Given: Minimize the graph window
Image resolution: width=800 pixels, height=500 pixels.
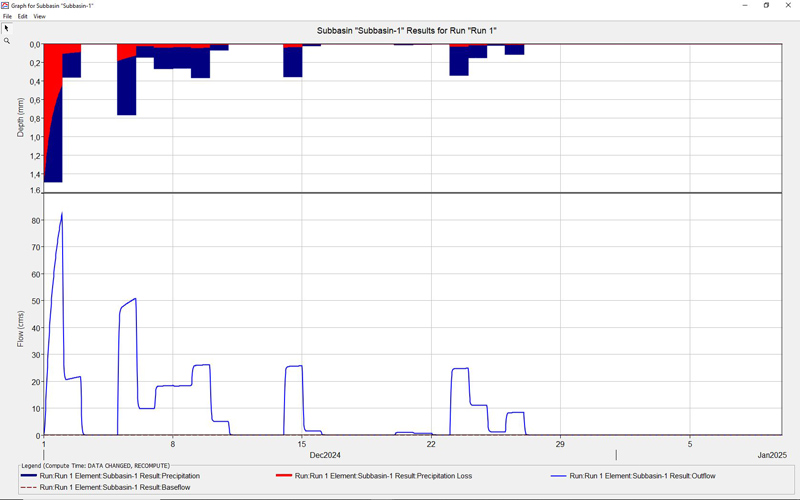Looking at the screenshot, I should click(745, 5).
